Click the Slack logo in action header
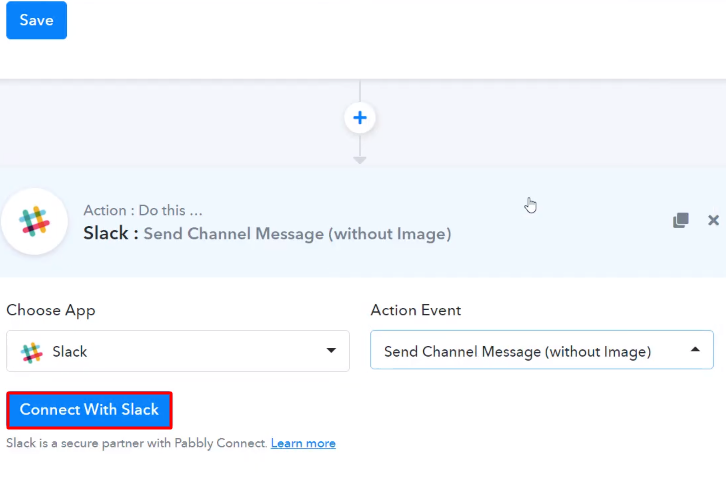Viewport: 726px width, 500px height. pyautogui.click(x=34, y=221)
